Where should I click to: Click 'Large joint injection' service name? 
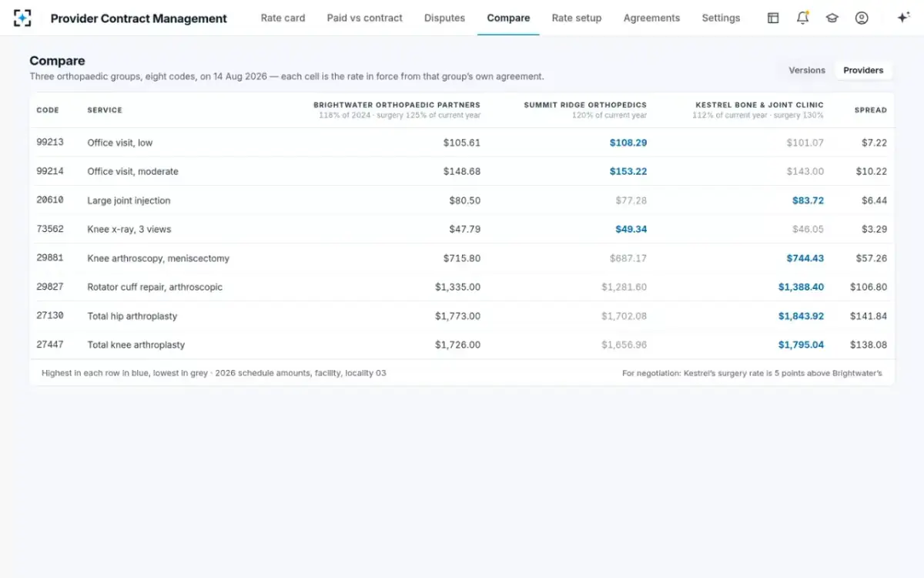pyautogui.click(x=129, y=200)
